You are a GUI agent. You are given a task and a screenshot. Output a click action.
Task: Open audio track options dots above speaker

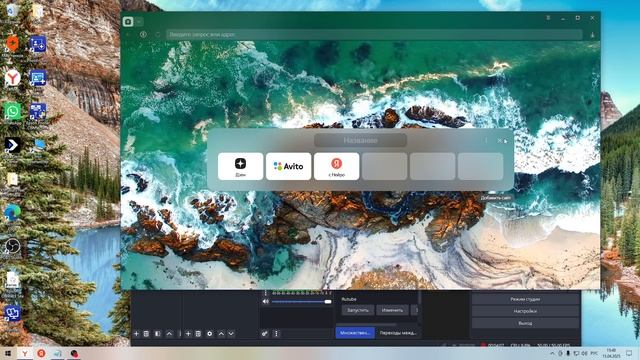(x=266, y=293)
